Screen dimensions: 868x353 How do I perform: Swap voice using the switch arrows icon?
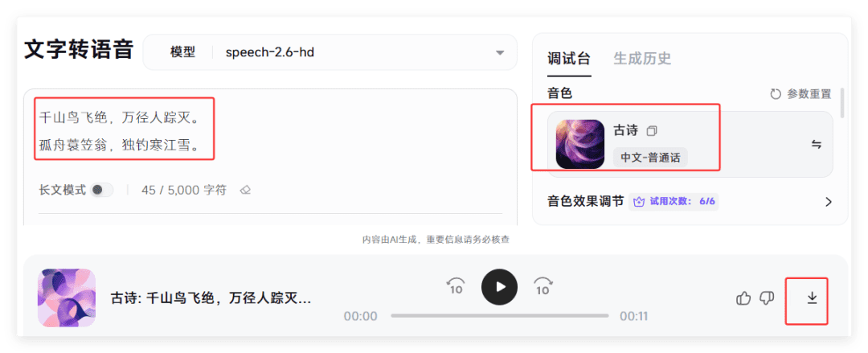click(x=817, y=145)
